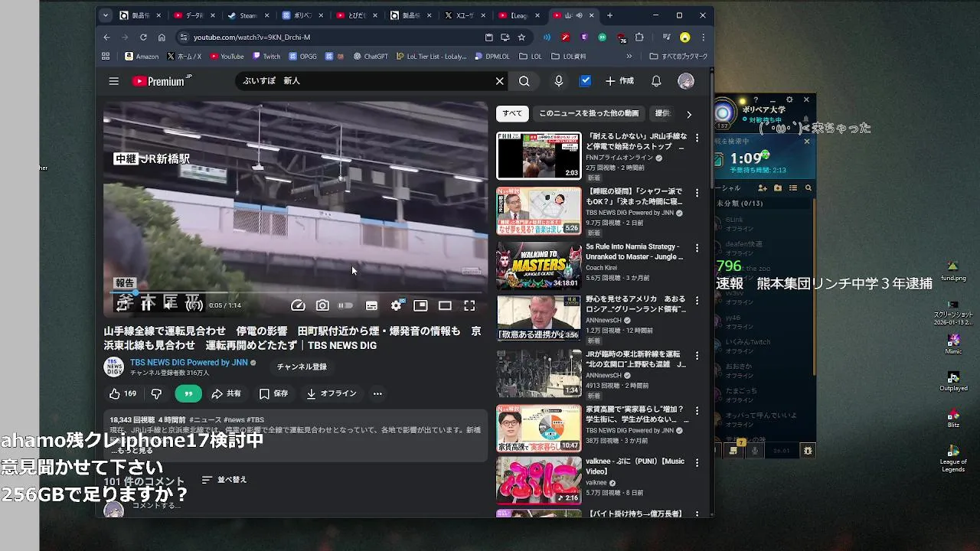
Task: Switch to the Steam browser tab
Action: coord(247,15)
